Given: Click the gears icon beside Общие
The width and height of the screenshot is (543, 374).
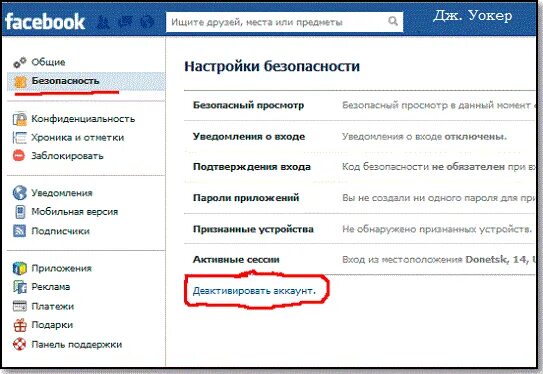Looking at the screenshot, I should pyautogui.click(x=20, y=62).
